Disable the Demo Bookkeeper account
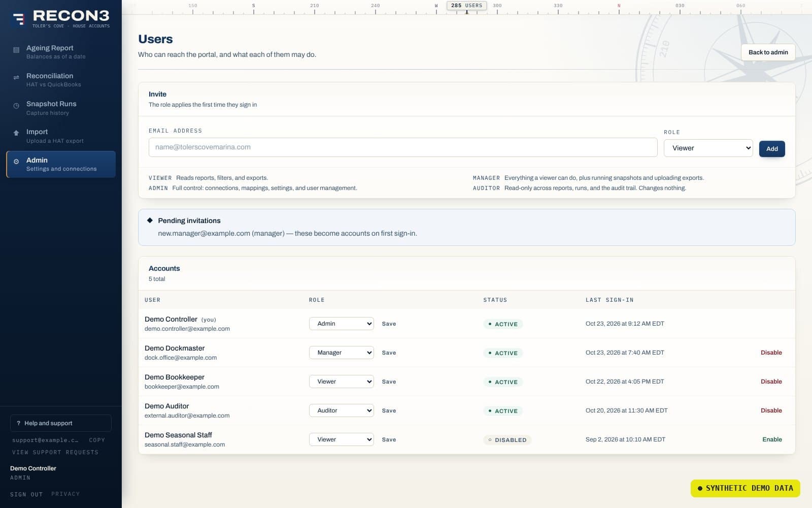Image resolution: width=812 pixels, height=508 pixels. (x=771, y=382)
